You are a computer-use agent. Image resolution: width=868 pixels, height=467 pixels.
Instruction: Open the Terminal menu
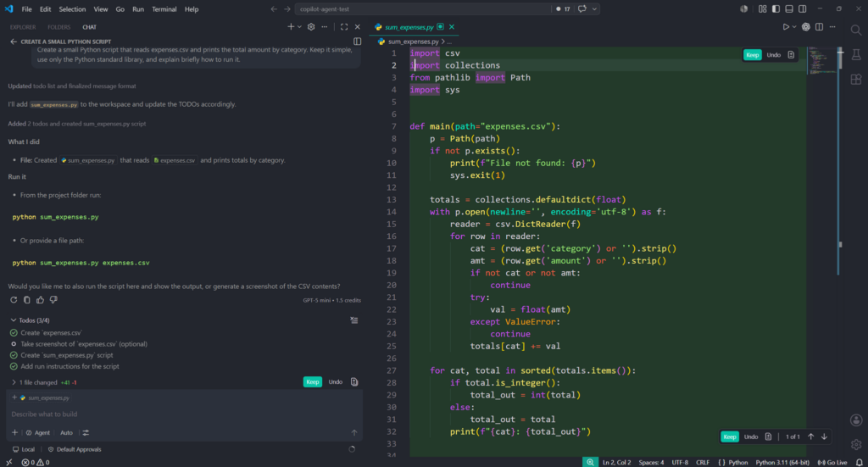164,8
